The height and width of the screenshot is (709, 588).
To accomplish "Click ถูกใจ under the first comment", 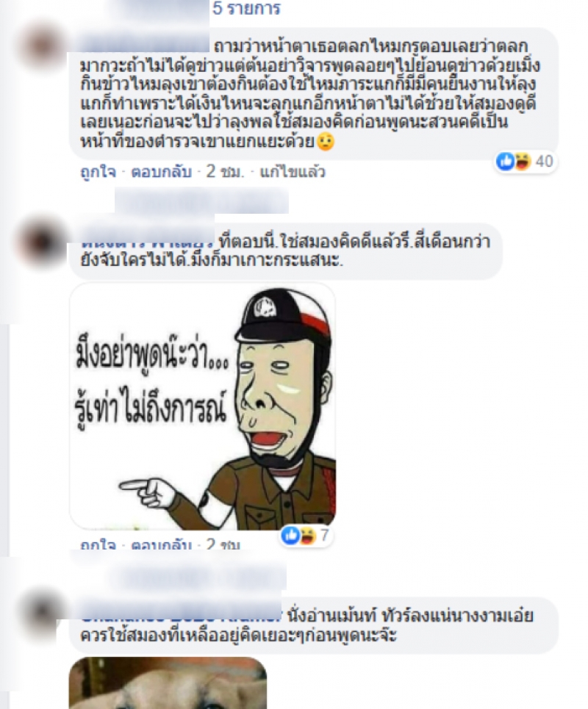I will [x=98, y=172].
